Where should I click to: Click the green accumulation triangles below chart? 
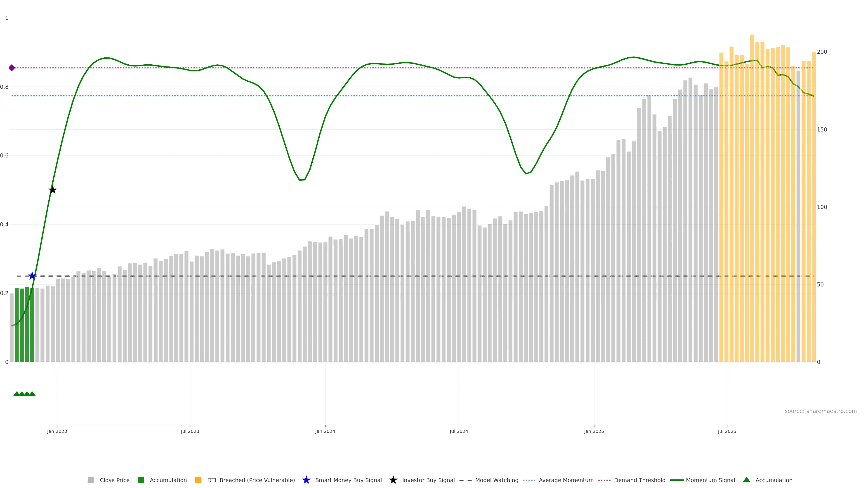click(24, 394)
